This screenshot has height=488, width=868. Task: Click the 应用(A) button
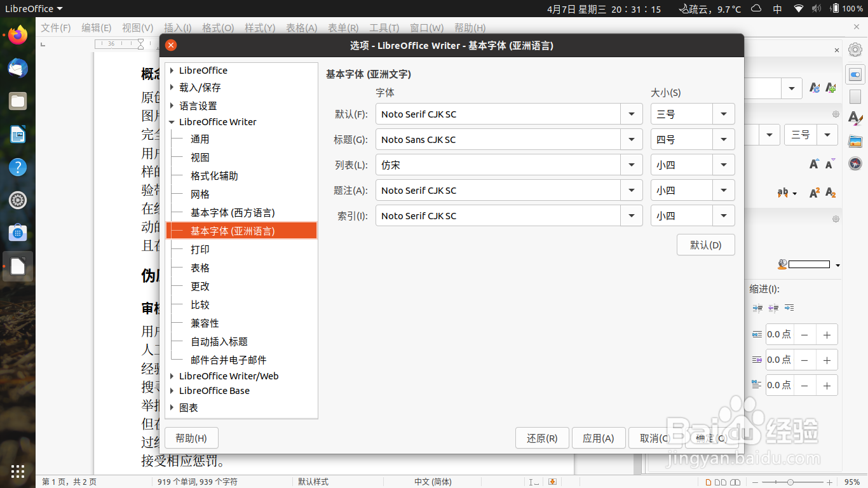[598, 438]
